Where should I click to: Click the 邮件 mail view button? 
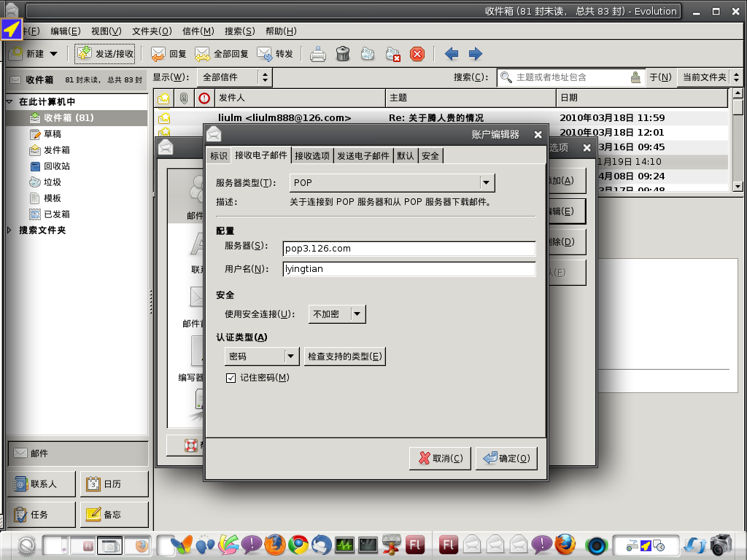coord(78,454)
